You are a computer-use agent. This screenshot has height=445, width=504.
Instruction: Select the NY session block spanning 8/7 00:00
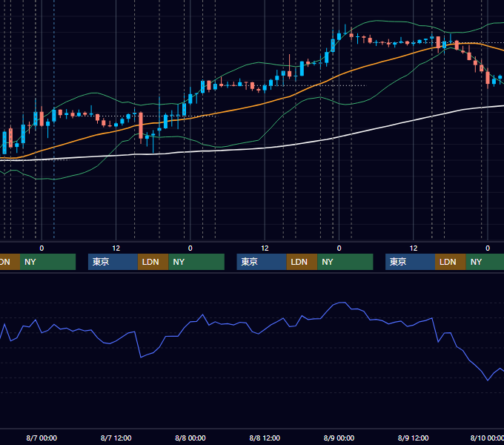tap(47, 262)
